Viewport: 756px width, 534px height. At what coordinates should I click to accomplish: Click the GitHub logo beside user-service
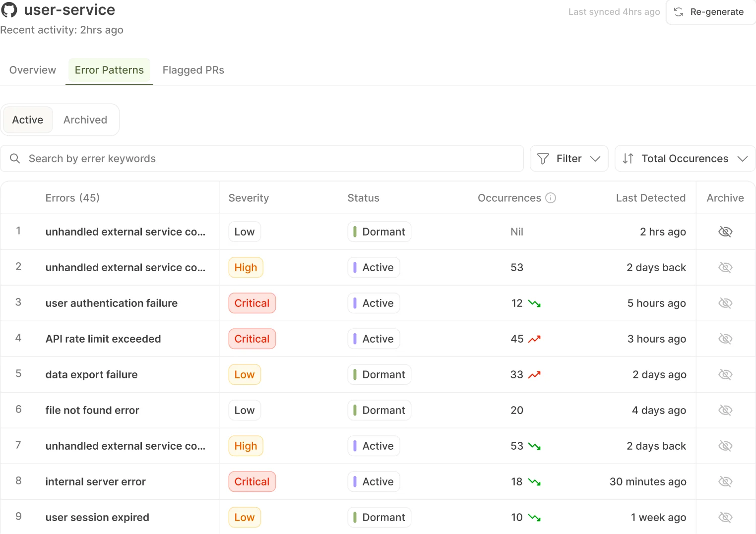(9, 9)
